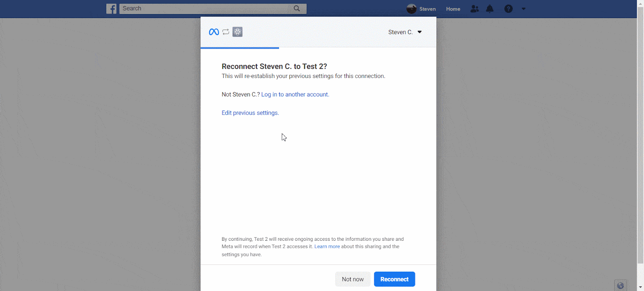644x291 pixels.
Task: Click the globe icon at bottom right
Action: (x=621, y=285)
